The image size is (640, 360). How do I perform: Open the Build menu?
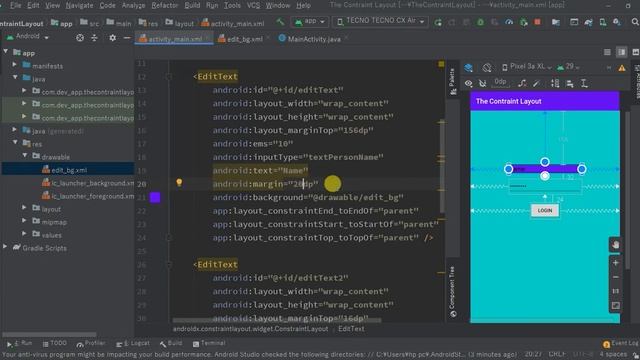click(192, 6)
